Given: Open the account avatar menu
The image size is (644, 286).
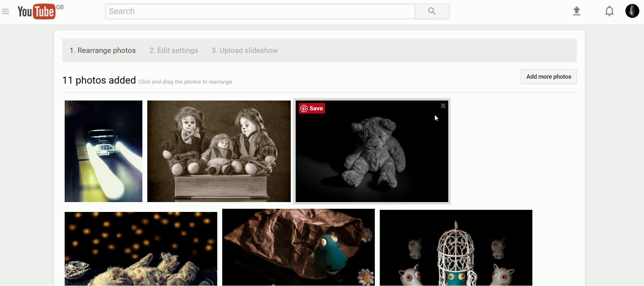Looking at the screenshot, I should coord(632,11).
